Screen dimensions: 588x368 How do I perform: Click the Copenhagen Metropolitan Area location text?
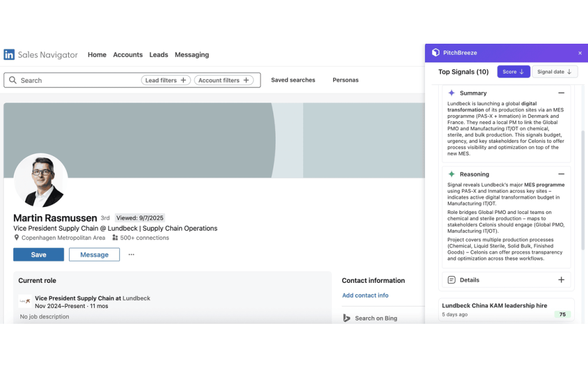[x=63, y=237]
